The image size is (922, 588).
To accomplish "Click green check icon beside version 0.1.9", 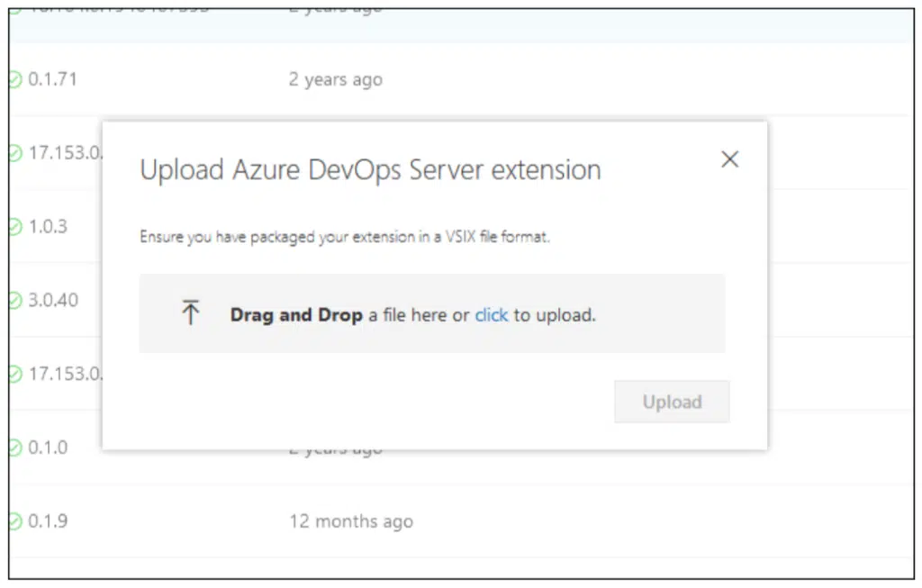I will pos(15,521).
